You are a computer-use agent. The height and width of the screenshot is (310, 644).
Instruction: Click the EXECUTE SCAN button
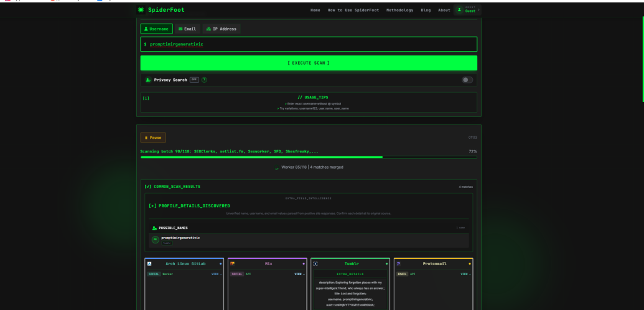click(x=309, y=63)
